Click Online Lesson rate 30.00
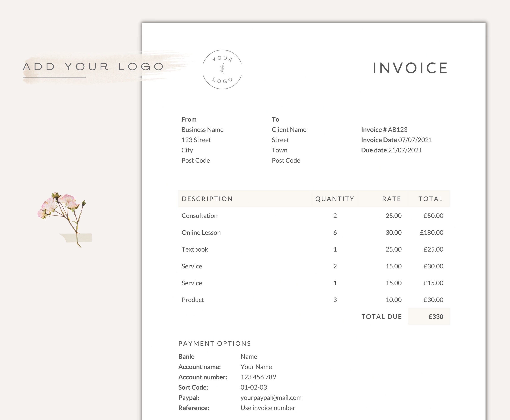510x420 pixels. [x=393, y=232]
